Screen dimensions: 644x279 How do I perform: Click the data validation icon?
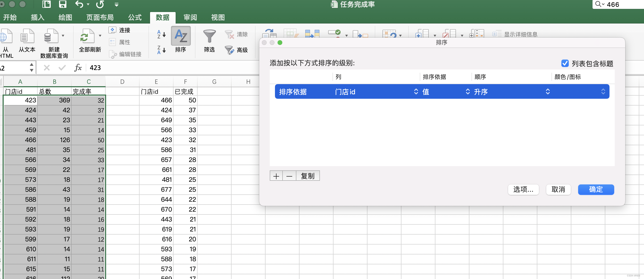(x=335, y=33)
